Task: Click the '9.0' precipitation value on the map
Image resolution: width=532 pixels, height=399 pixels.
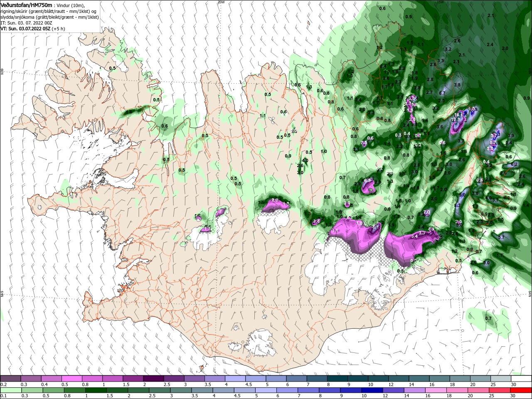Action: click(x=462, y=195)
